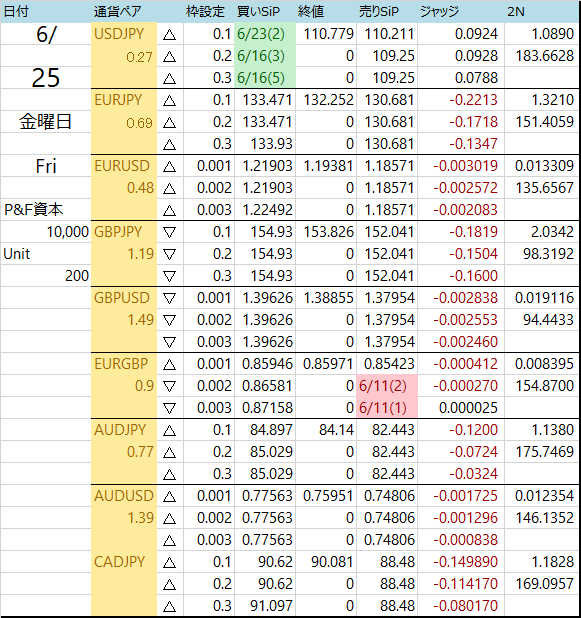Click the down triangle in the -0.002460 row
This screenshot has width=581, height=618.
coord(169,343)
